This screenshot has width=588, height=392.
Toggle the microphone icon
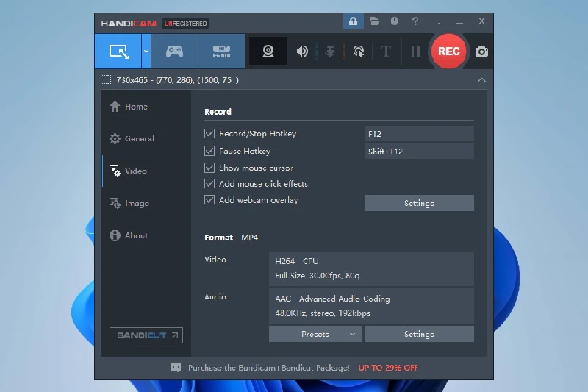pyautogui.click(x=330, y=51)
